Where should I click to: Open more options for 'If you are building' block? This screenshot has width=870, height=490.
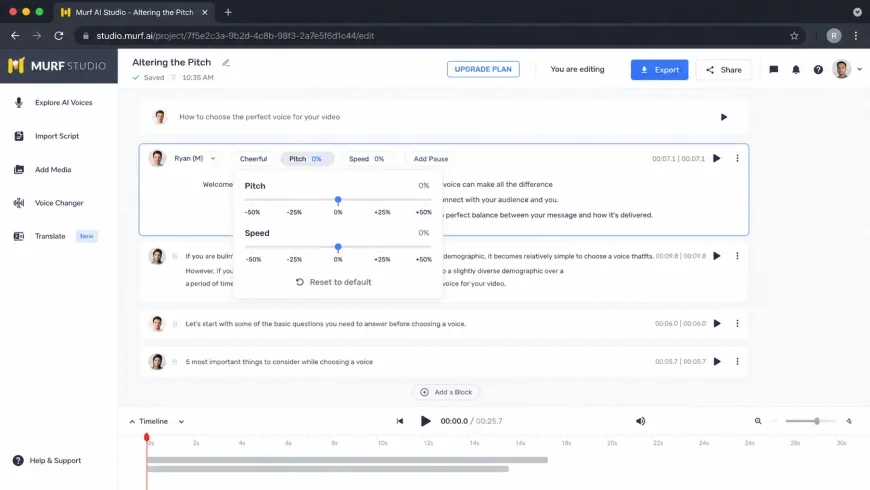tap(737, 256)
